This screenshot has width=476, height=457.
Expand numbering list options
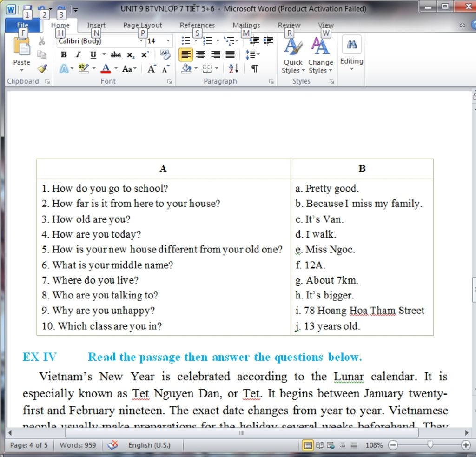218,41
